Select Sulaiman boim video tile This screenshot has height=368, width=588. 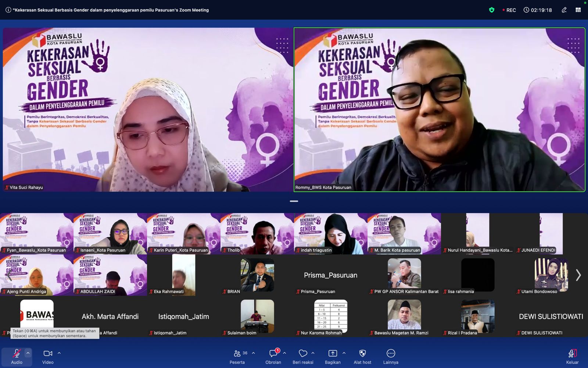point(257,316)
